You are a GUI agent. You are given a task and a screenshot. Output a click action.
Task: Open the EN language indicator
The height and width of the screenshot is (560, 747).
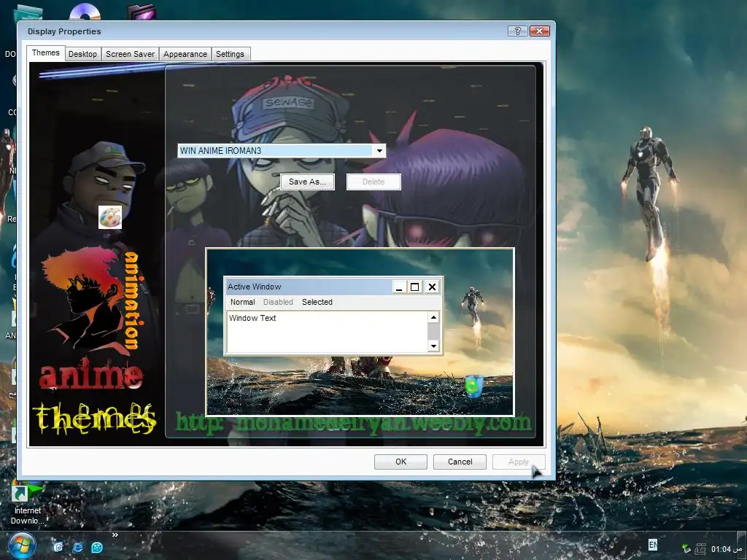(653, 544)
